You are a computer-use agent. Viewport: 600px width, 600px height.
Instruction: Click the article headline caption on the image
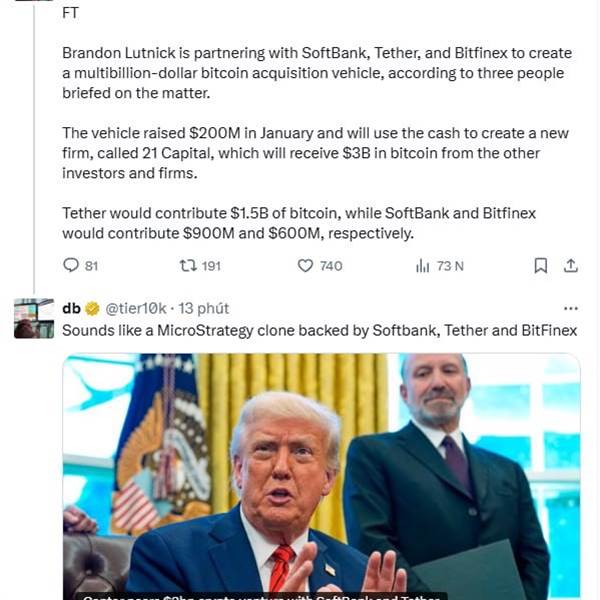pos(261,597)
